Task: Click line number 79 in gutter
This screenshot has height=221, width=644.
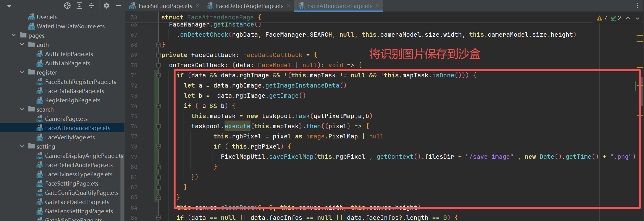Action: pyautogui.click(x=134, y=157)
